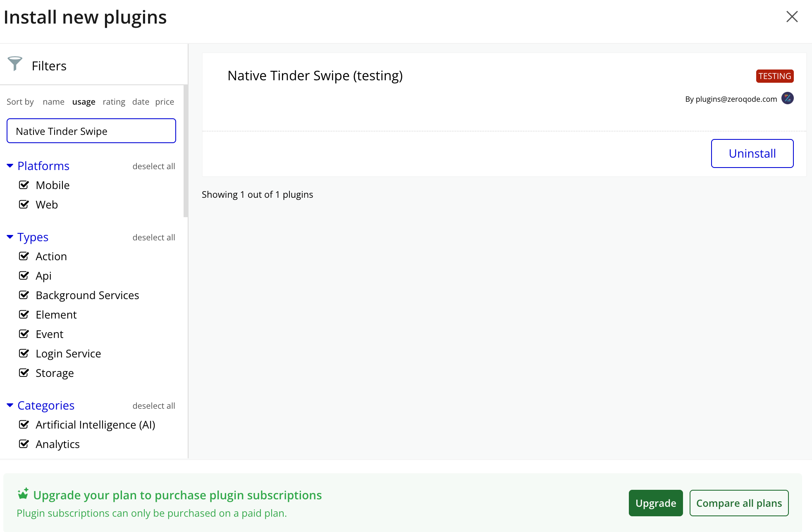Click the Filters funnel icon
The width and height of the screenshot is (812, 532).
pos(15,64)
